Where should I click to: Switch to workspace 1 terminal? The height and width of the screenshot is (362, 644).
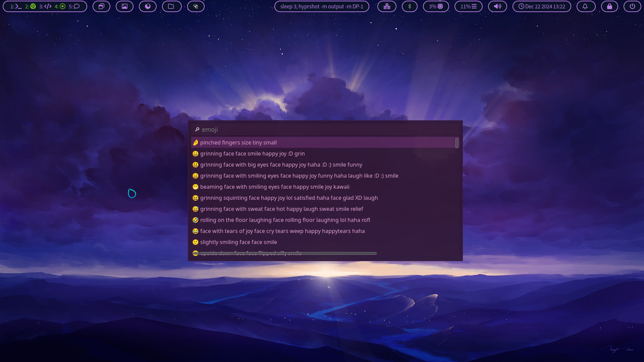(16, 6)
